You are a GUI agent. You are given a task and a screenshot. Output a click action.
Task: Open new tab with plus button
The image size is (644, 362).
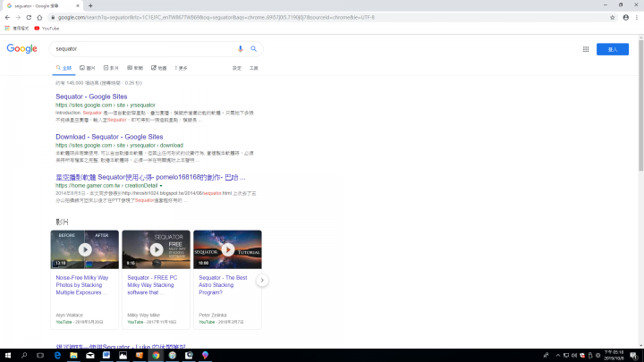coord(90,5)
